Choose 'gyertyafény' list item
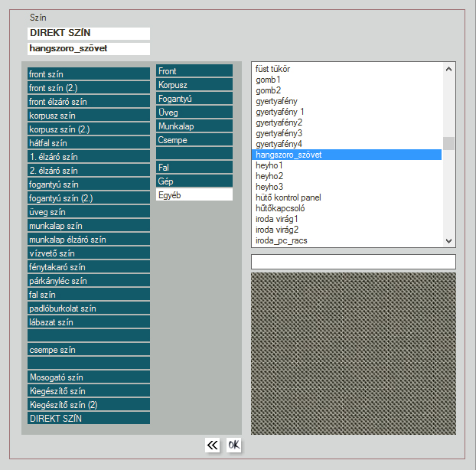Image resolution: width=476 pixels, height=470 pixels. click(x=347, y=101)
